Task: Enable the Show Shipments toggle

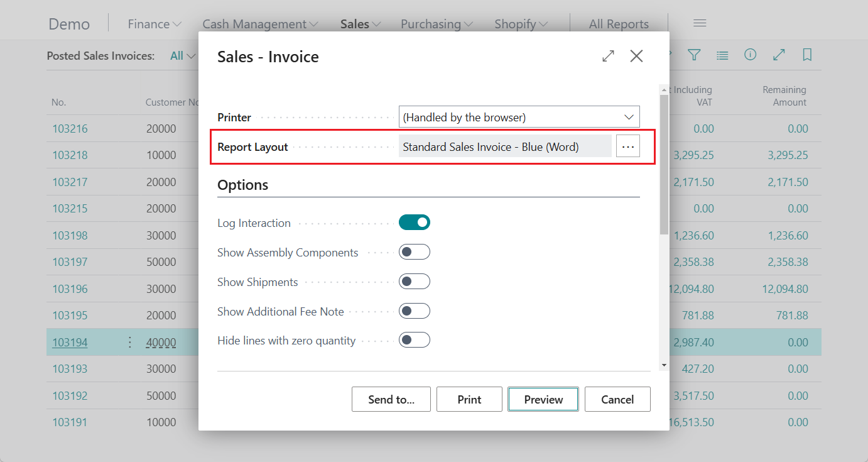Action: click(x=415, y=281)
